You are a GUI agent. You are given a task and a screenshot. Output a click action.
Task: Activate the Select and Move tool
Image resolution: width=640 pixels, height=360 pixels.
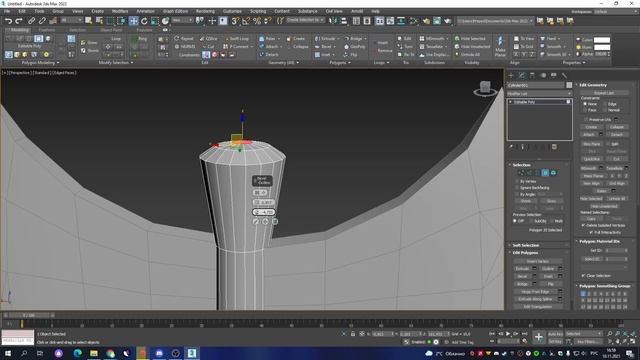133,21
